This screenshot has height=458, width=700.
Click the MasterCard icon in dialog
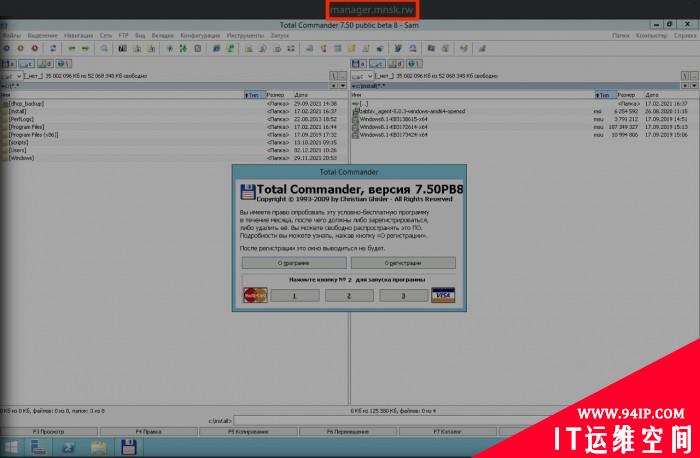[x=255, y=295]
